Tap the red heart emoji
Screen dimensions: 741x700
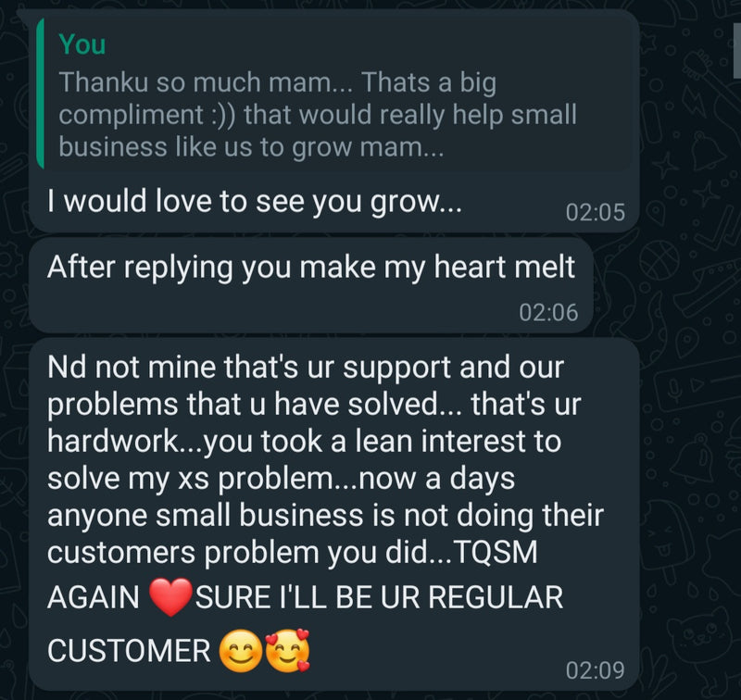click(x=169, y=597)
